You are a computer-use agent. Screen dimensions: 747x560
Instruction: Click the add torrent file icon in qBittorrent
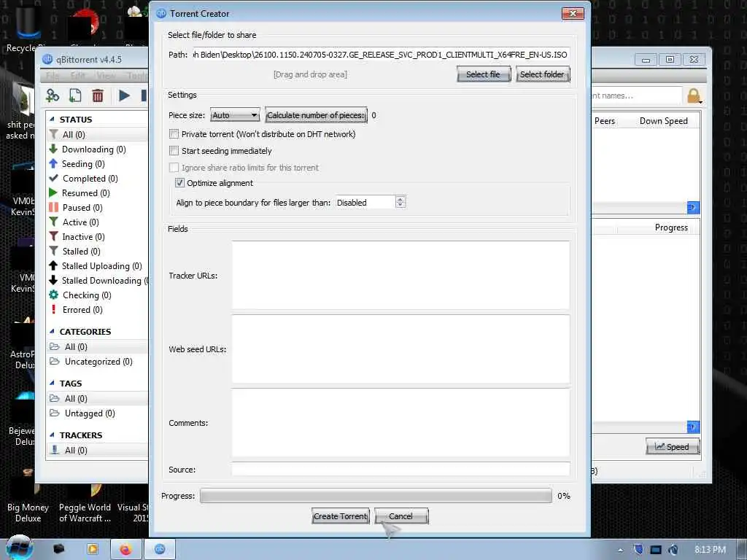point(75,96)
